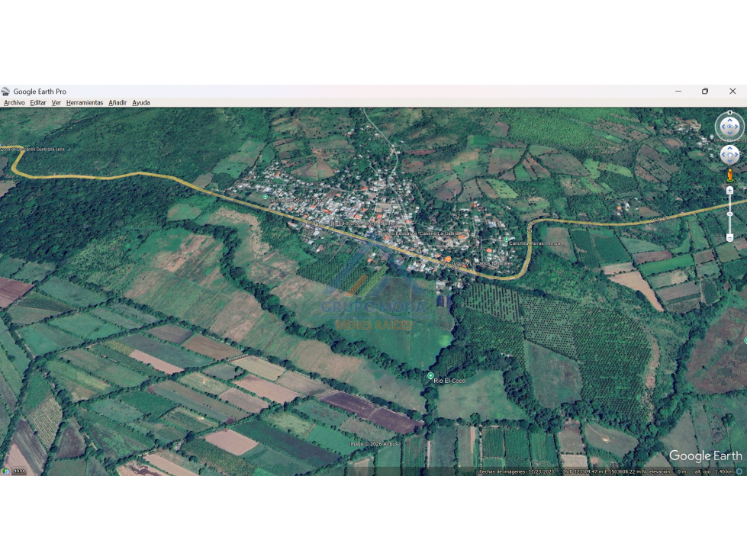The image size is (747, 560).
Task: Click the Canchita Parras Limpia placemark pin
Action: pos(507,239)
